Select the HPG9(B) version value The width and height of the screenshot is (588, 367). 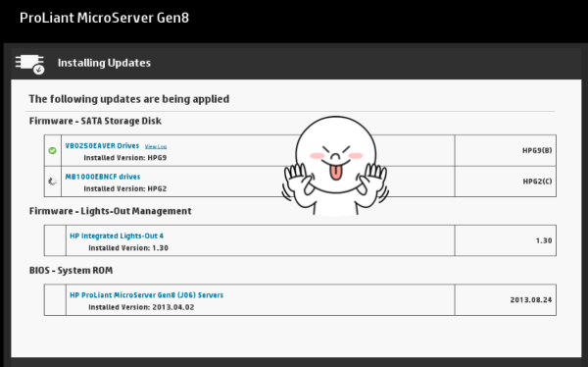click(x=537, y=151)
